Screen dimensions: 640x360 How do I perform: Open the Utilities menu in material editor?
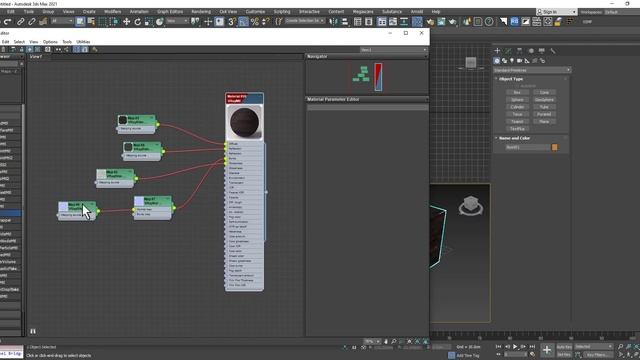pos(83,42)
